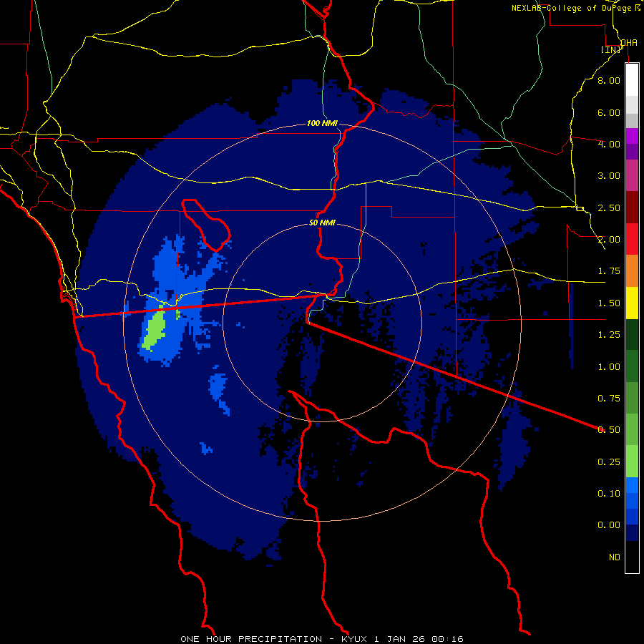Image resolution: width=644 pixels, height=644 pixels.
Task: Select the pink swatch beside 3.00
Action: pos(632,175)
